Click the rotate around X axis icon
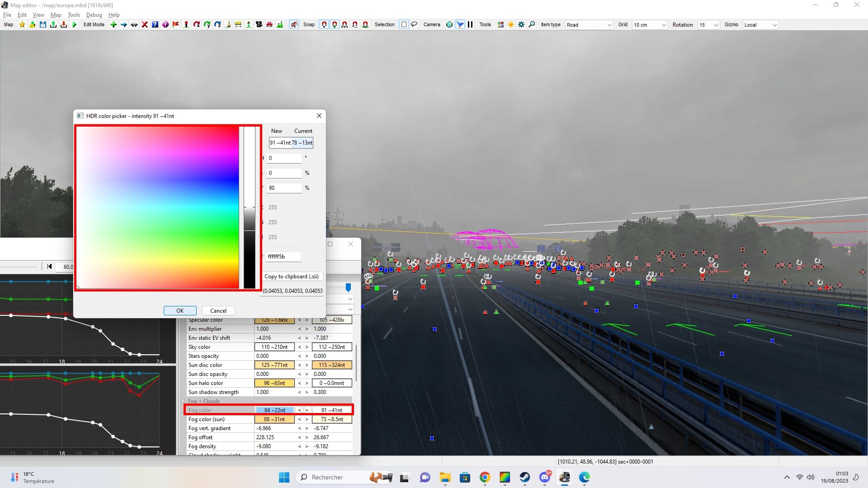This screenshot has height=488, width=868. (197, 25)
